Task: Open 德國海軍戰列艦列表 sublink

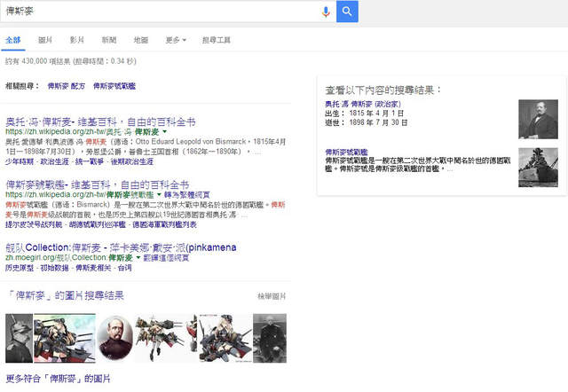Action: click(164, 224)
